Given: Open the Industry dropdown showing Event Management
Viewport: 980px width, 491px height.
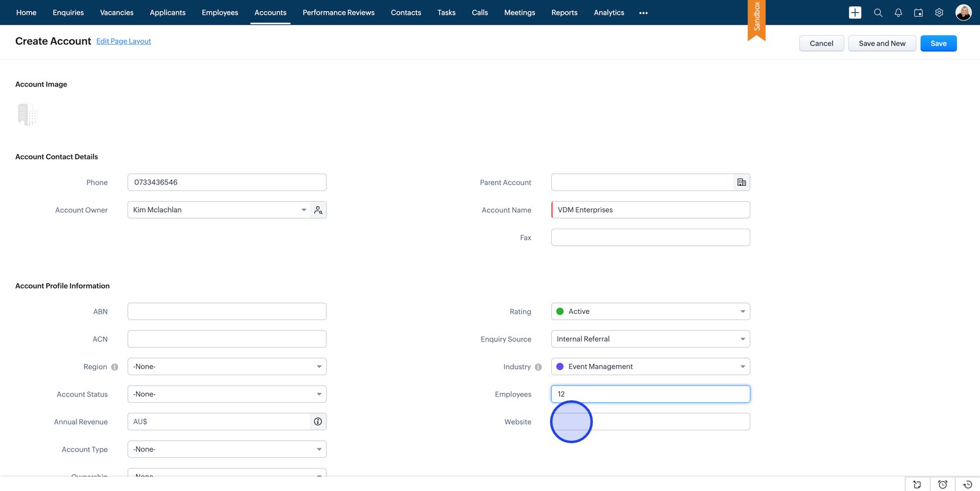Looking at the screenshot, I should [x=650, y=367].
